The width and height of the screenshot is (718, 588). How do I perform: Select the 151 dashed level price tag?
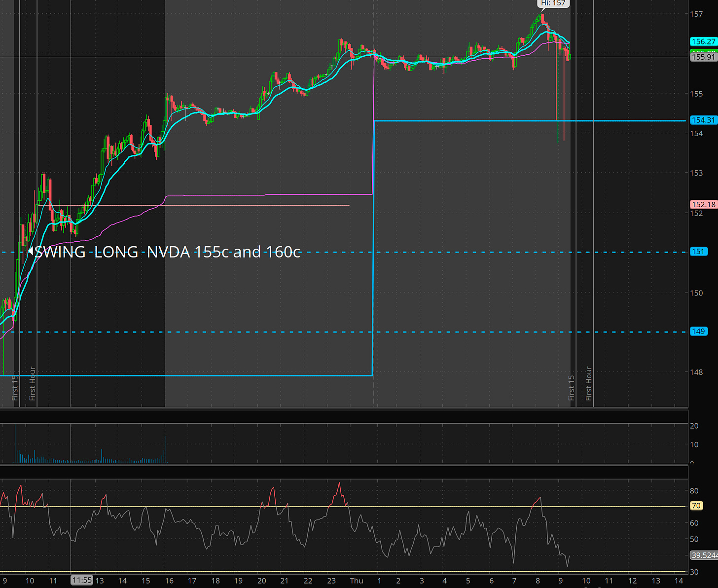coord(699,252)
